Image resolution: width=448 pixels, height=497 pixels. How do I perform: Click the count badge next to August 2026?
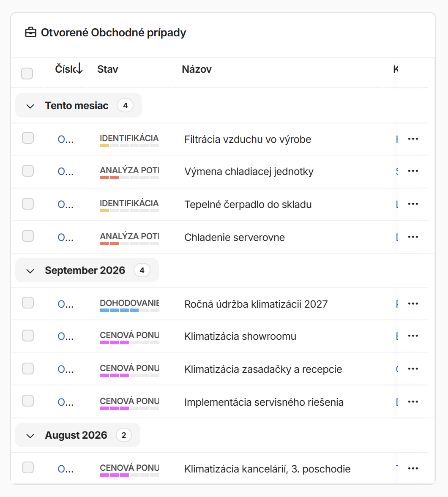click(x=124, y=435)
